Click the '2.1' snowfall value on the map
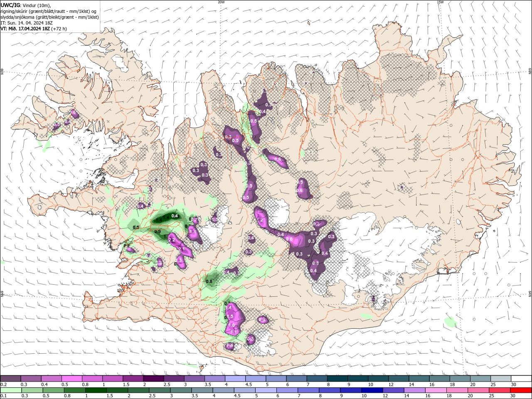 pyautogui.click(x=181, y=249)
